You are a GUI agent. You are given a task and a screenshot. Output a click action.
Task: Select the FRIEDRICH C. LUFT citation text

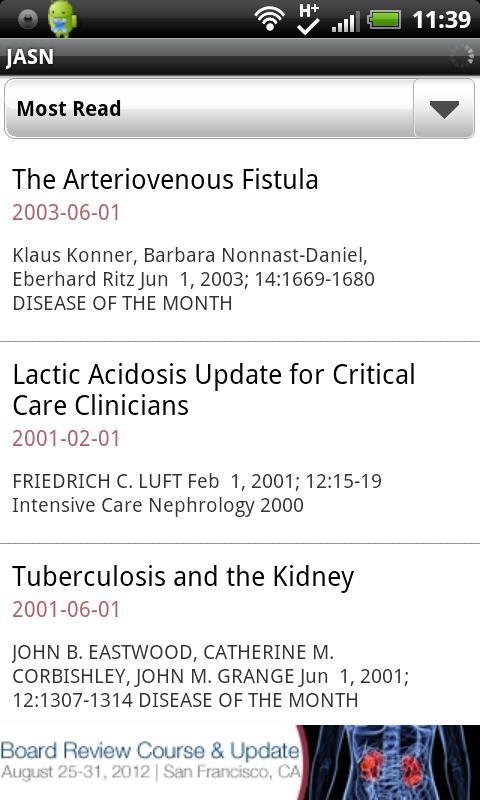[197, 493]
